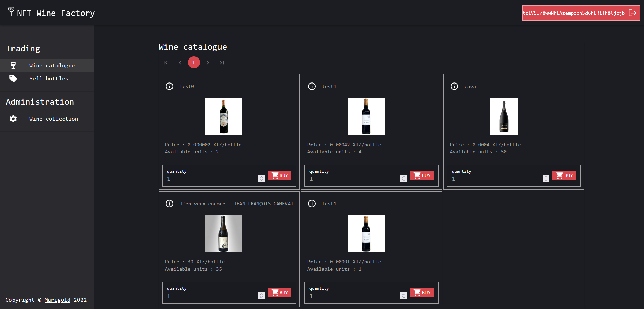Open info icon for cava wine
The width and height of the screenshot is (644, 309).
click(454, 86)
